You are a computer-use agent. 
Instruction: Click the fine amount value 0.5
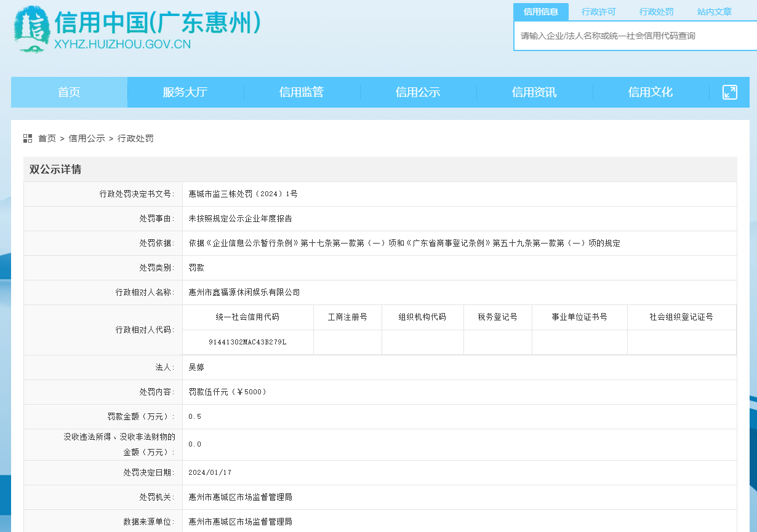click(x=194, y=416)
